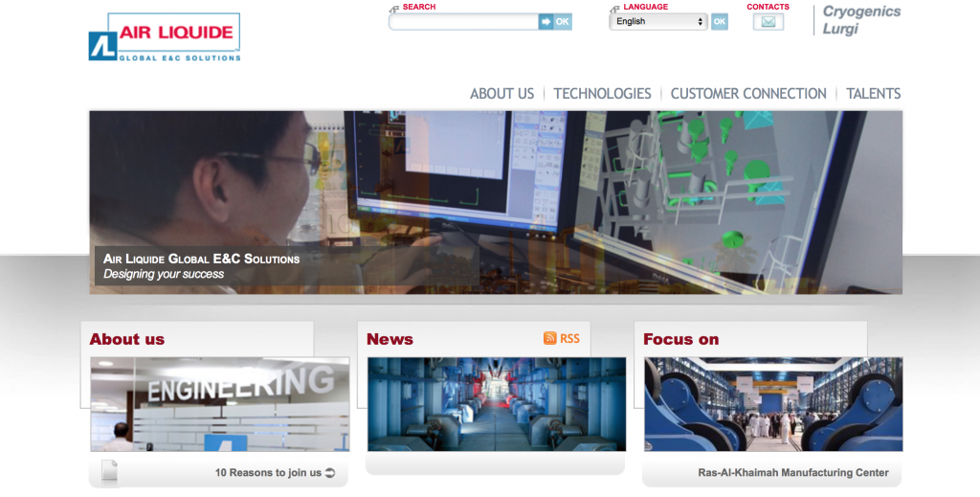Click the RSS text link

[x=569, y=338]
